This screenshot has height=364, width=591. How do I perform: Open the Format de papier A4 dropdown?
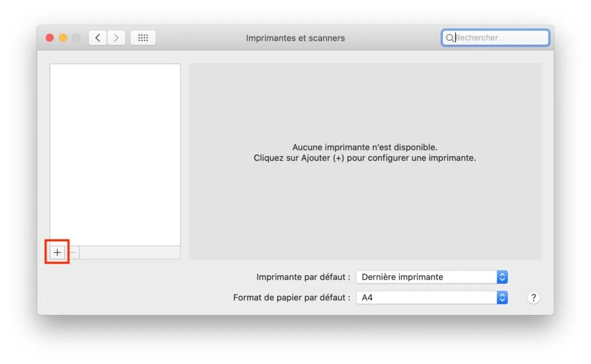[432, 298]
